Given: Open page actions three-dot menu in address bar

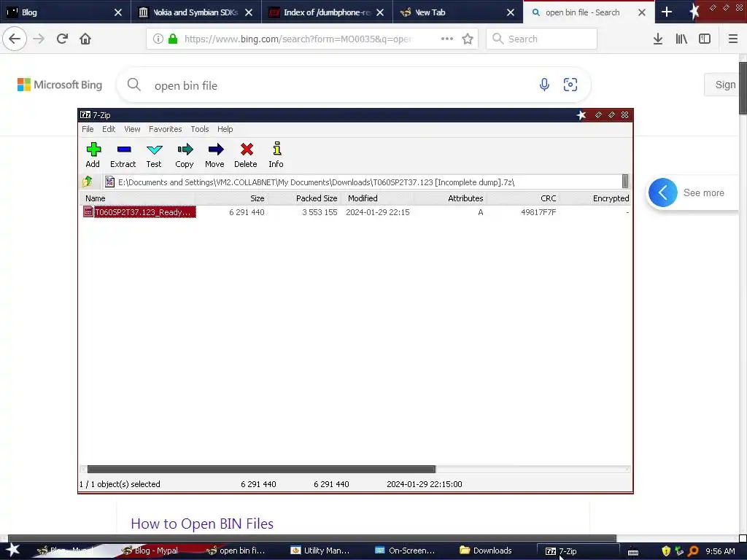Looking at the screenshot, I should click(x=447, y=39).
